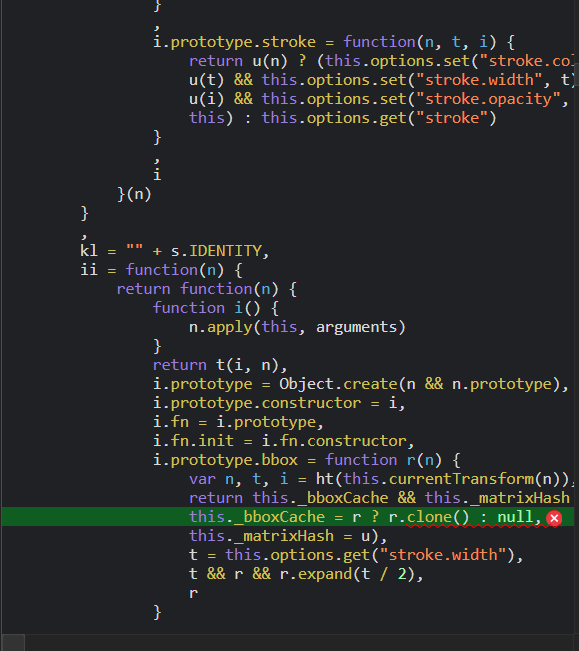Viewport: 579px width, 651px height.
Task: Click the i.fn.init assignment line
Action: click(283, 441)
